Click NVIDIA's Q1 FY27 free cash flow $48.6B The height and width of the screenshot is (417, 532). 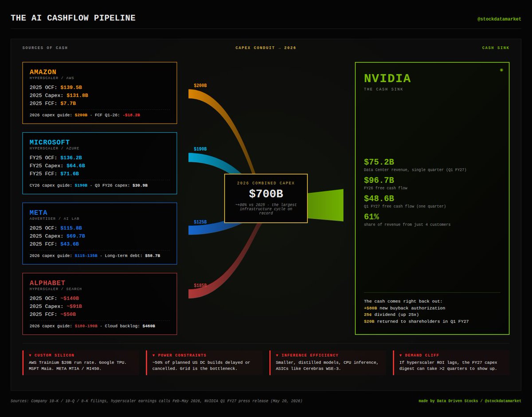(x=379, y=199)
